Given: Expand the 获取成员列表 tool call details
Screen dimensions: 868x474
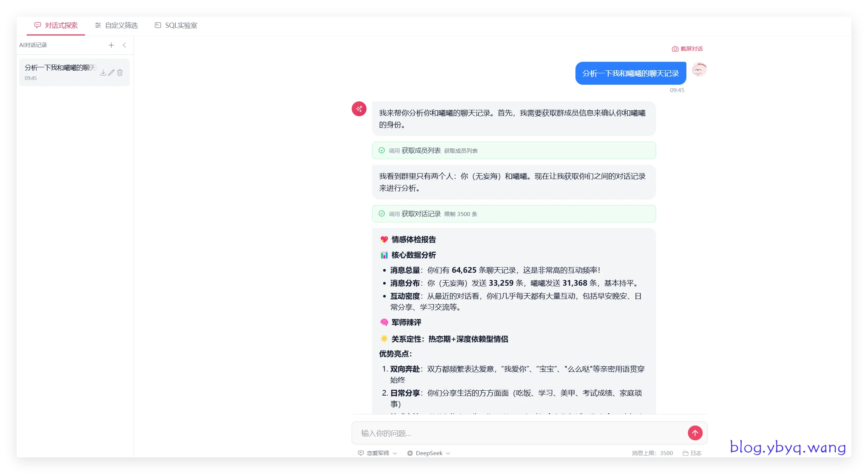Looking at the screenshot, I should click(513, 150).
